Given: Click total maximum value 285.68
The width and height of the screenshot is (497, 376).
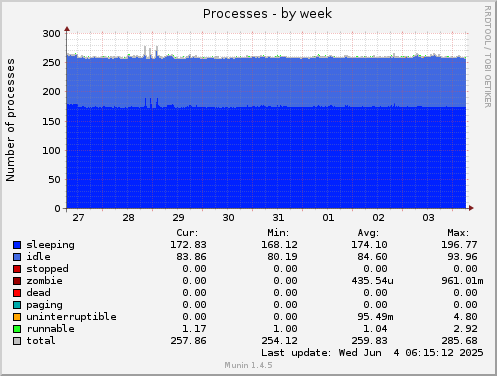Looking at the screenshot, I should pos(459,341).
